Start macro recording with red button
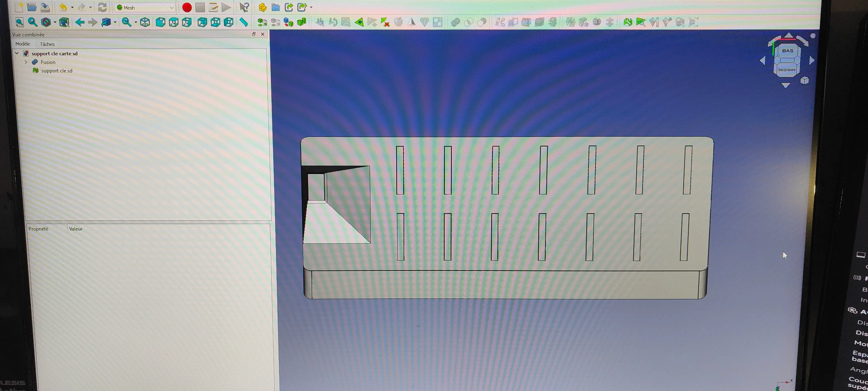The image size is (868, 391). [187, 7]
